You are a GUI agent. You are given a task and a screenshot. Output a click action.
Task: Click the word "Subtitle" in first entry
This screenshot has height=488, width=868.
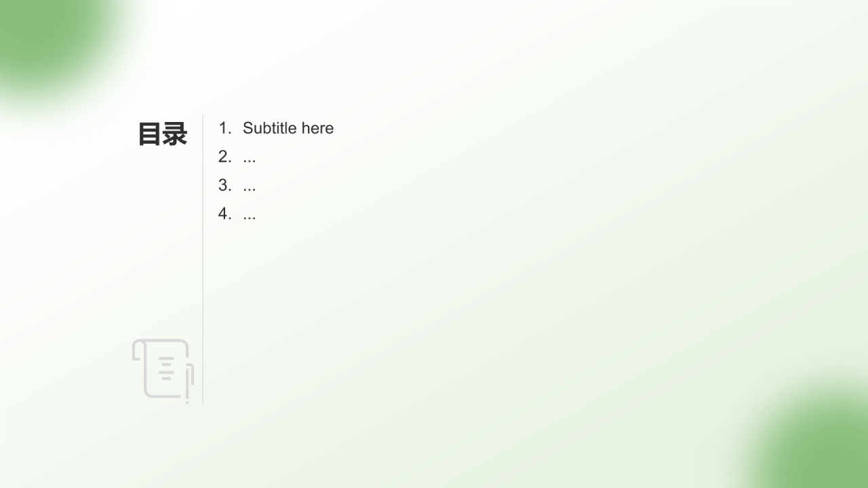pyautogui.click(x=270, y=128)
